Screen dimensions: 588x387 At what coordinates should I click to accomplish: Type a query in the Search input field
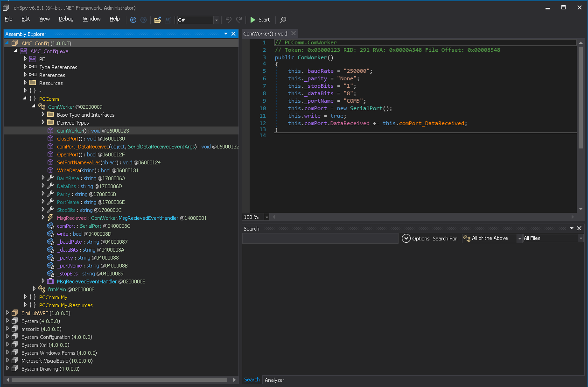tap(320, 238)
